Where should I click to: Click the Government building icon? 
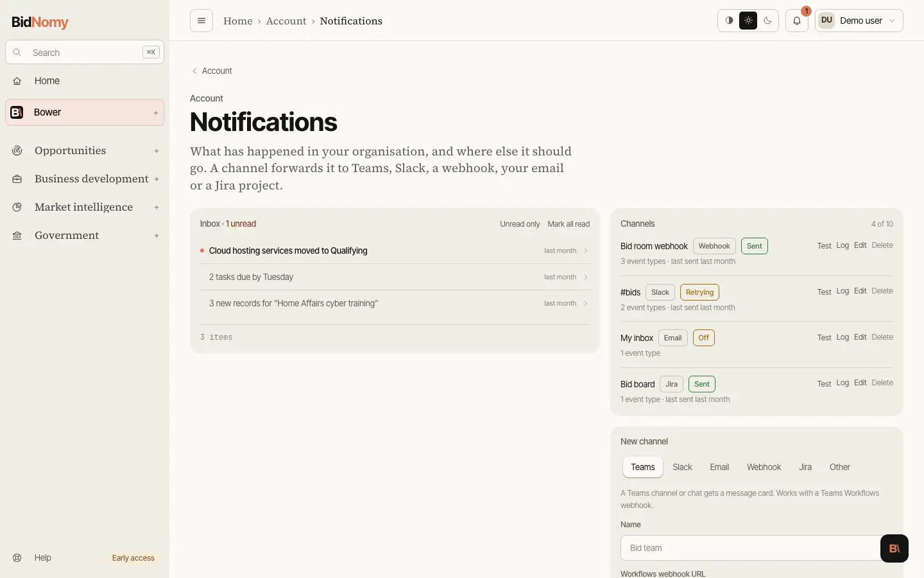coord(17,236)
